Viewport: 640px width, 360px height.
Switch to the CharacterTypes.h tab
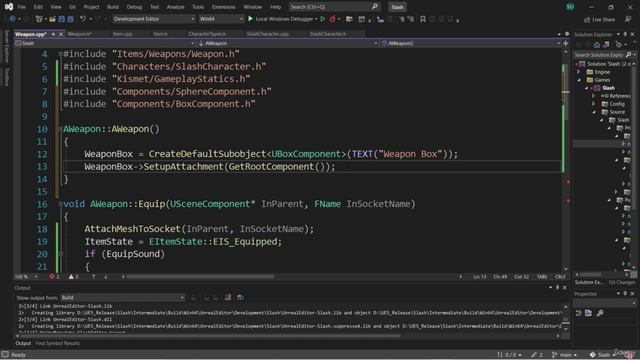pos(207,34)
